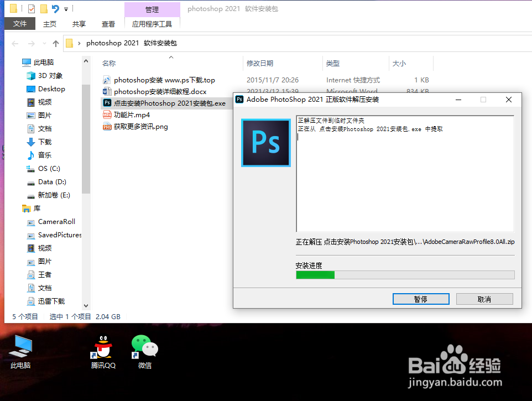Open the 文件 menu tab
This screenshot has height=401, width=532.
pos(20,24)
